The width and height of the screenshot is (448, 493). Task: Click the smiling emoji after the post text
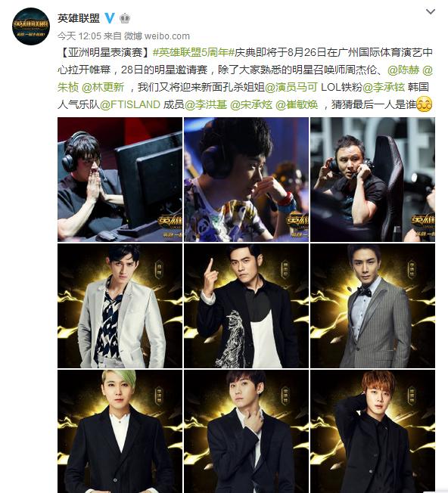click(424, 104)
